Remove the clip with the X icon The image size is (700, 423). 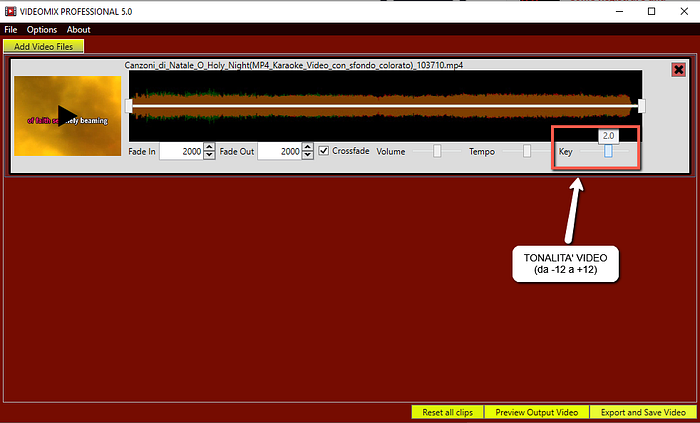click(x=679, y=70)
